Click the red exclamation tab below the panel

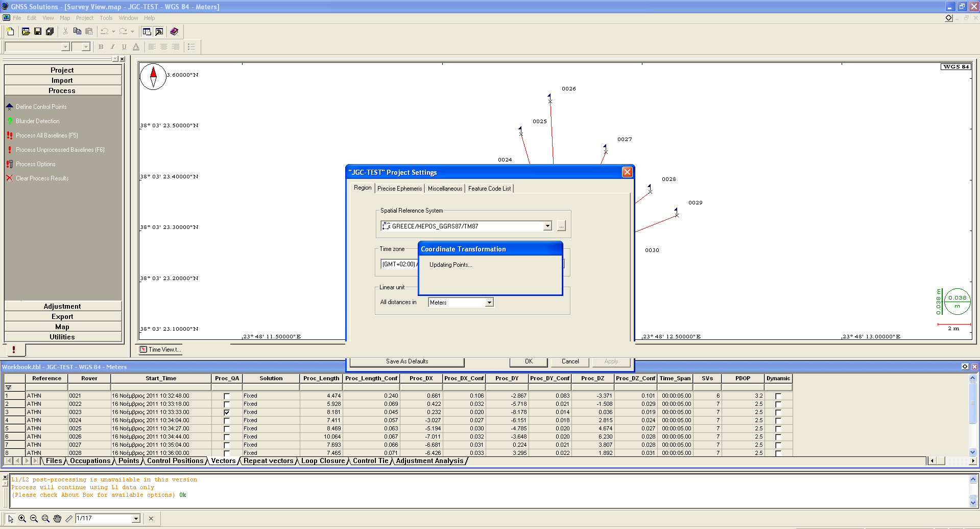pos(14,350)
